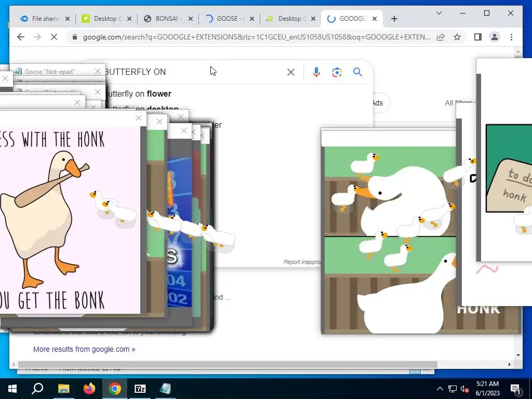This screenshot has height=399, width=532.
Task: Click the horizontal scrollbar right arrow
Action: coord(510,364)
